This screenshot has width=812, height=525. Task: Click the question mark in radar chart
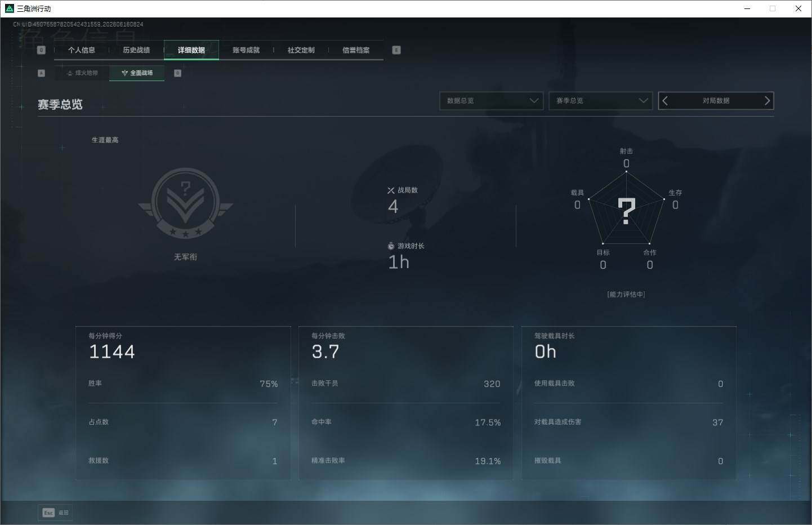point(626,211)
